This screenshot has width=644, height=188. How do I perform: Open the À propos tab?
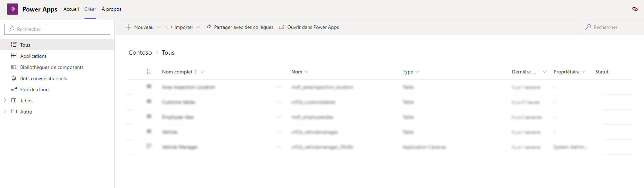[111, 9]
